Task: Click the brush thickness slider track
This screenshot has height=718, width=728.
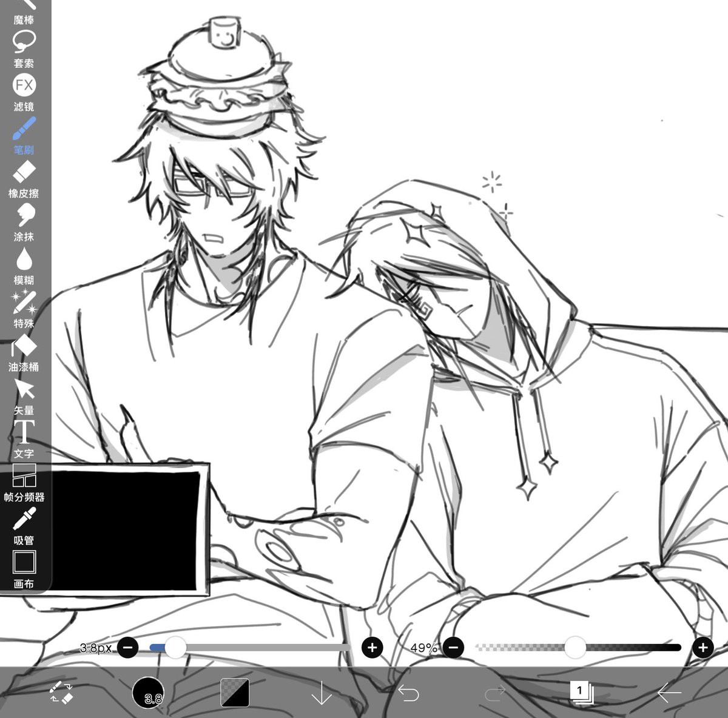Action: click(x=249, y=648)
